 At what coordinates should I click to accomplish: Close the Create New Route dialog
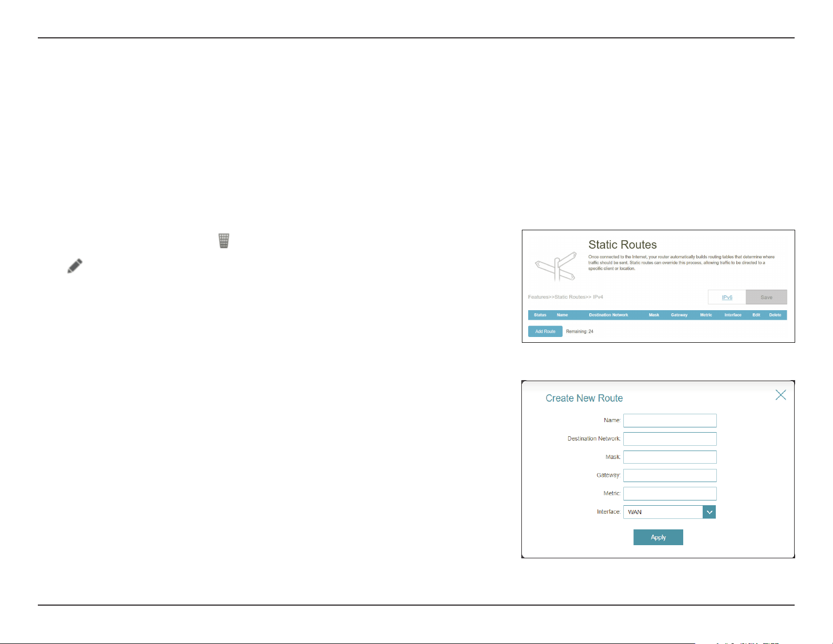[x=780, y=395]
